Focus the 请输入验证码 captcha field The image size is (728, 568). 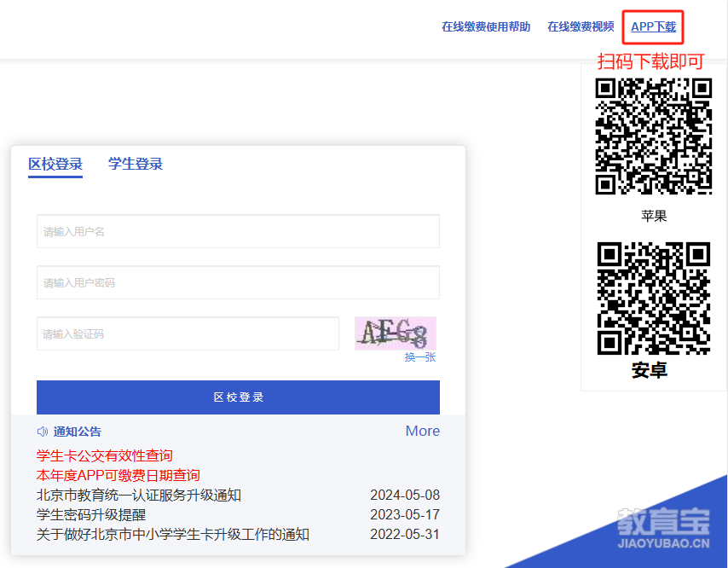click(x=188, y=333)
